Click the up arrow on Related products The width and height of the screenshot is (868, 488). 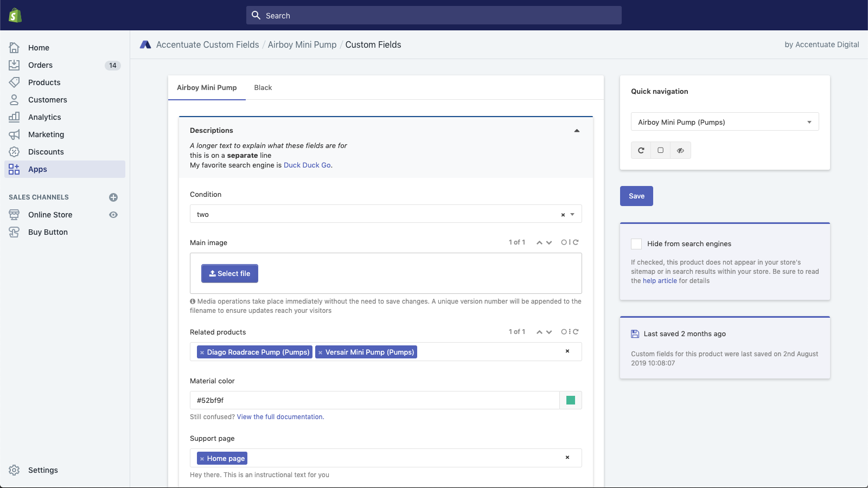[539, 332]
